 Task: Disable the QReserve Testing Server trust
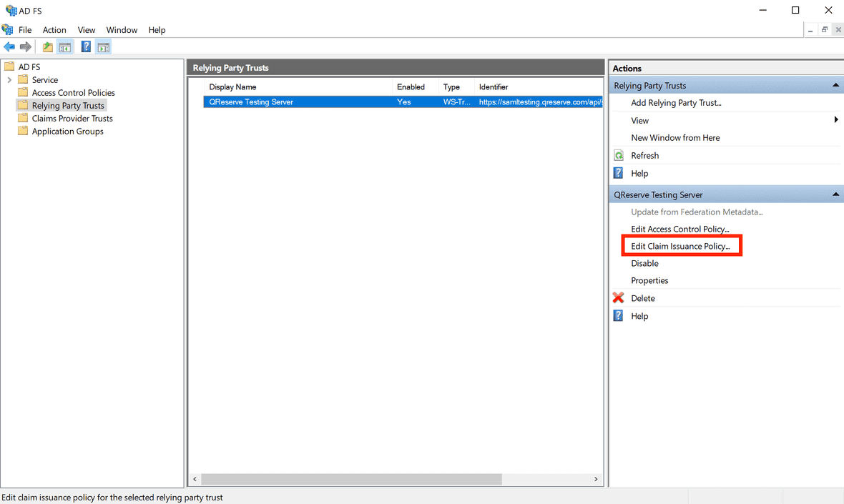pyautogui.click(x=644, y=263)
